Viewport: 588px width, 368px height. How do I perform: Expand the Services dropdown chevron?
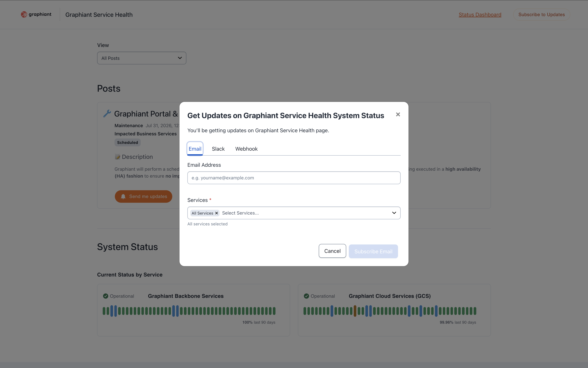(x=394, y=213)
